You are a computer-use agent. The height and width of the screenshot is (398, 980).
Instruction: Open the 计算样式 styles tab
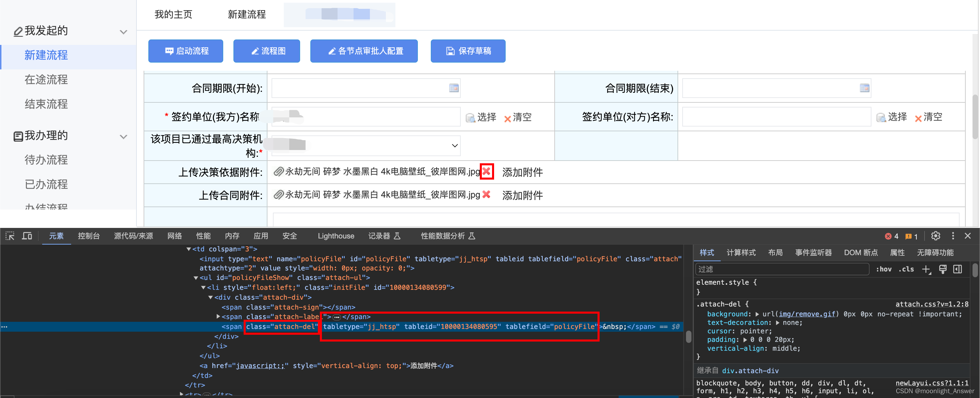[x=741, y=253]
